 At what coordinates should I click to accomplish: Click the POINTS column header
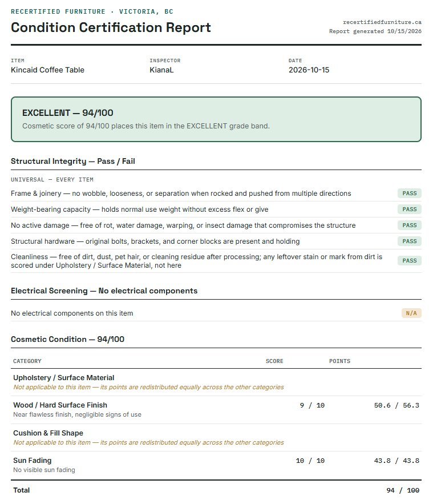click(339, 361)
